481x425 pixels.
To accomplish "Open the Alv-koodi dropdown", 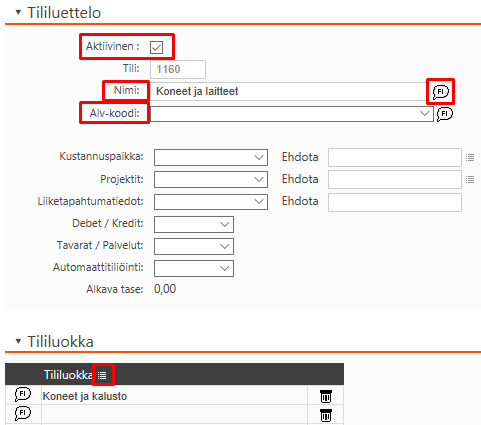I will point(292,114).
